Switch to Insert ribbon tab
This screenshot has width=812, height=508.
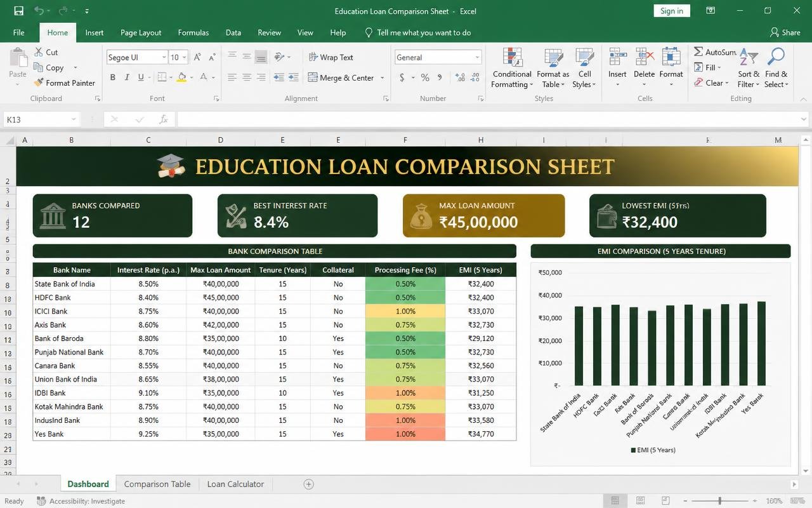(x=95, y=32)
